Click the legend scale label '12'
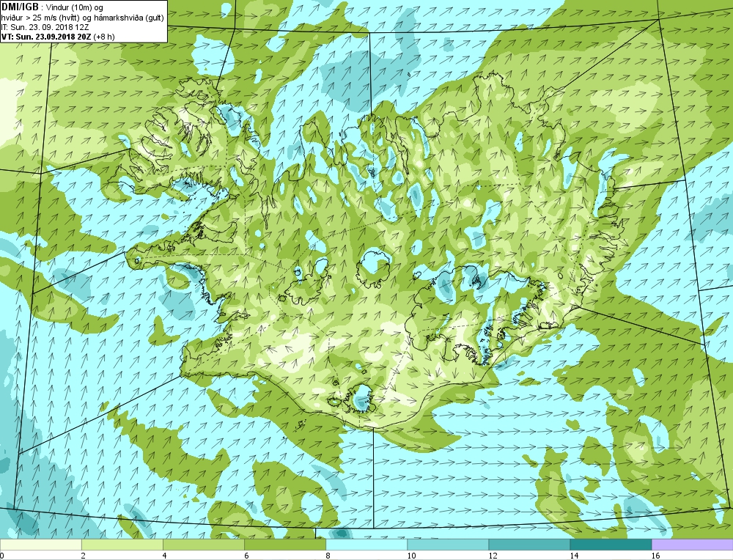The image size is (733, 560). 493,556
